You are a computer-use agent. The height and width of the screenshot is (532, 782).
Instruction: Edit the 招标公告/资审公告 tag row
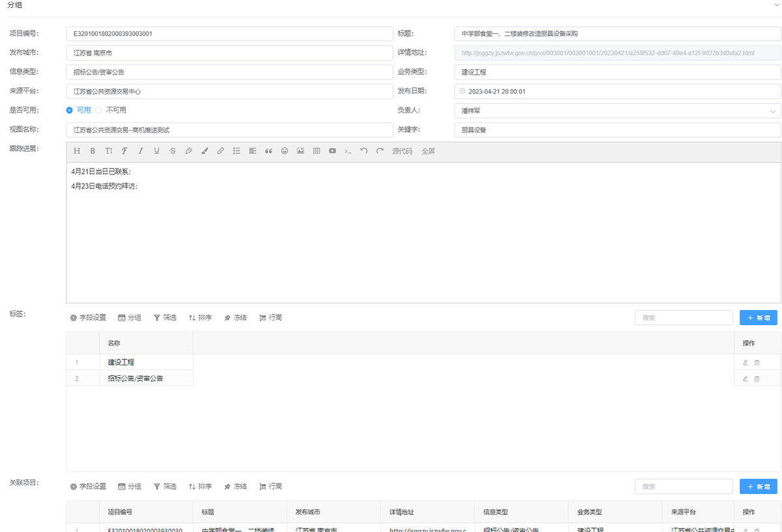click(745, 378)
